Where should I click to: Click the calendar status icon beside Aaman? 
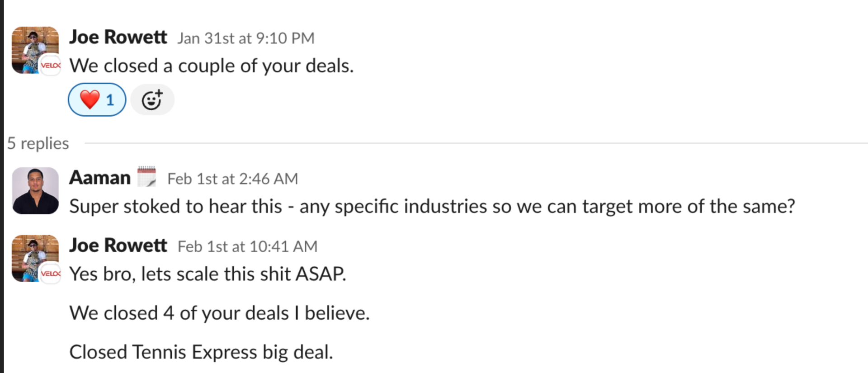coord(146,177)
